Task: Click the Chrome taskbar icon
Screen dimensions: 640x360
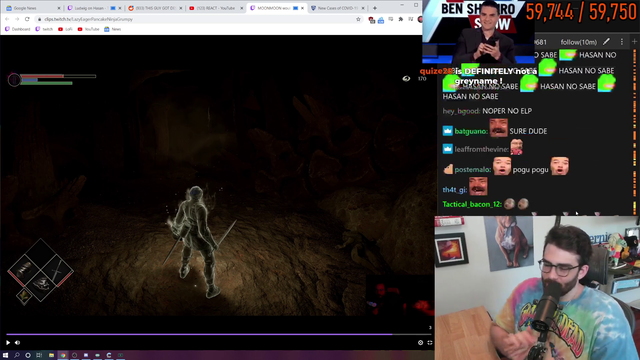Action: tap(63, 356)
